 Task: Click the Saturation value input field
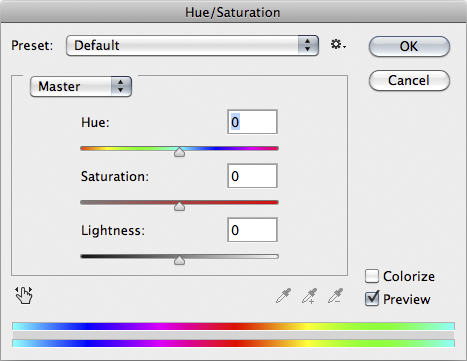point(252,176)
